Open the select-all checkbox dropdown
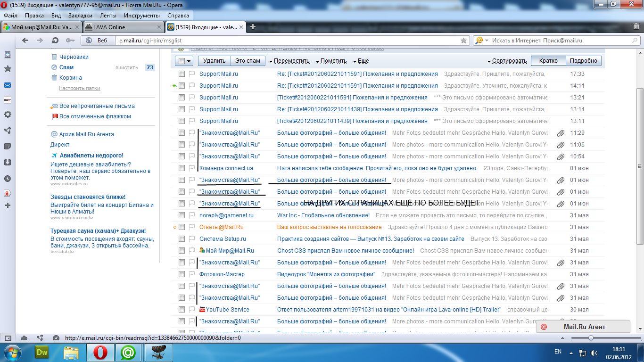Image resolution: width=644 pixels, height=362 pixels. pos(190,61)
